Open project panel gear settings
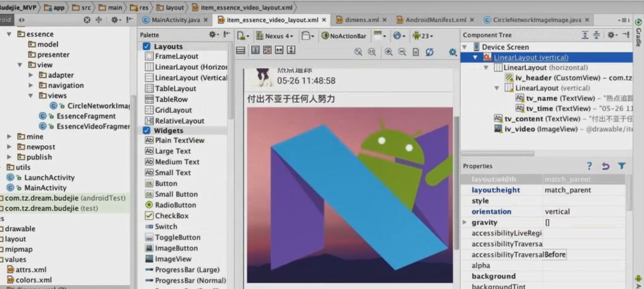 click(116, 20)
